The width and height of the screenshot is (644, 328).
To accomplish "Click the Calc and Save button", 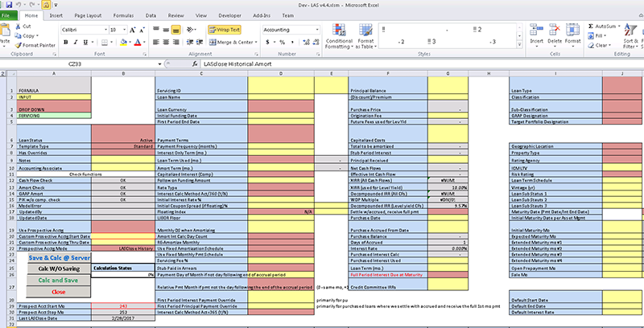I will click(58, 281).
